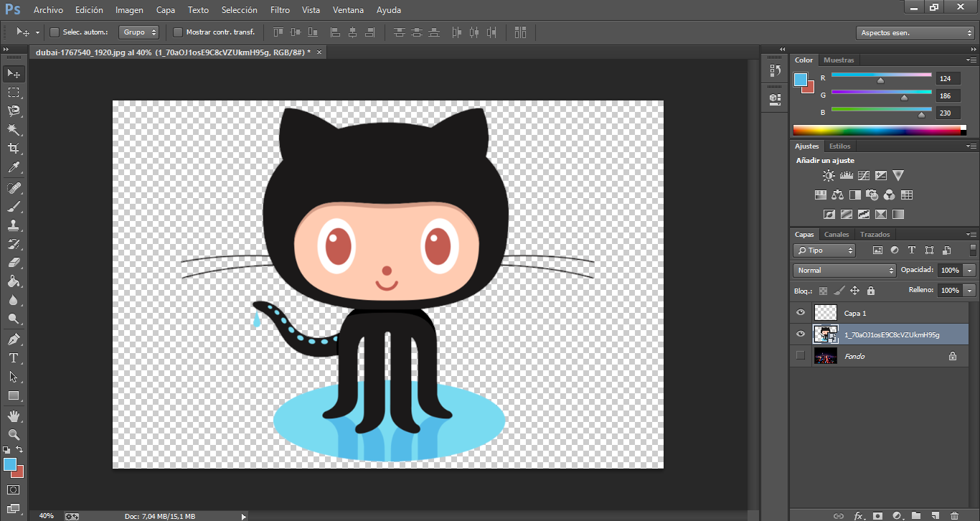Select the Rectangle shape tool
This screenshot has height=521, width=980.
tap(14, 395)
